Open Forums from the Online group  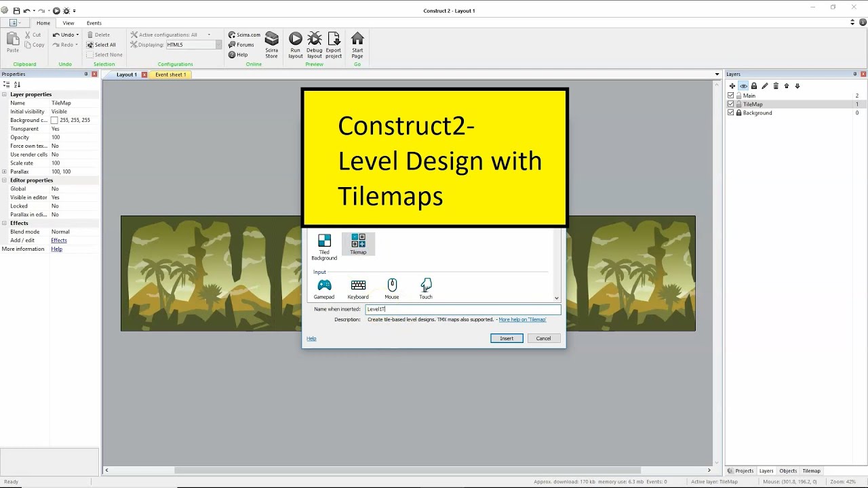(241, 45)
